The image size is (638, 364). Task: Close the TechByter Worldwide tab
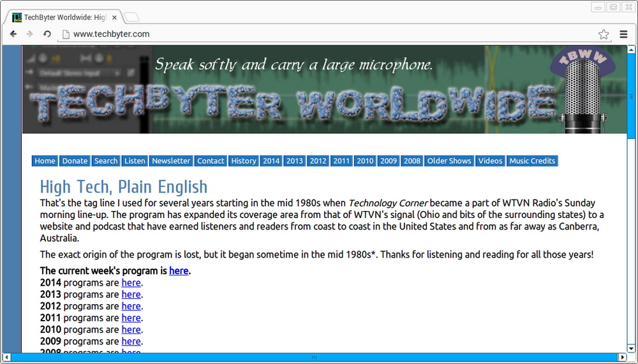[x=114, y=17]
